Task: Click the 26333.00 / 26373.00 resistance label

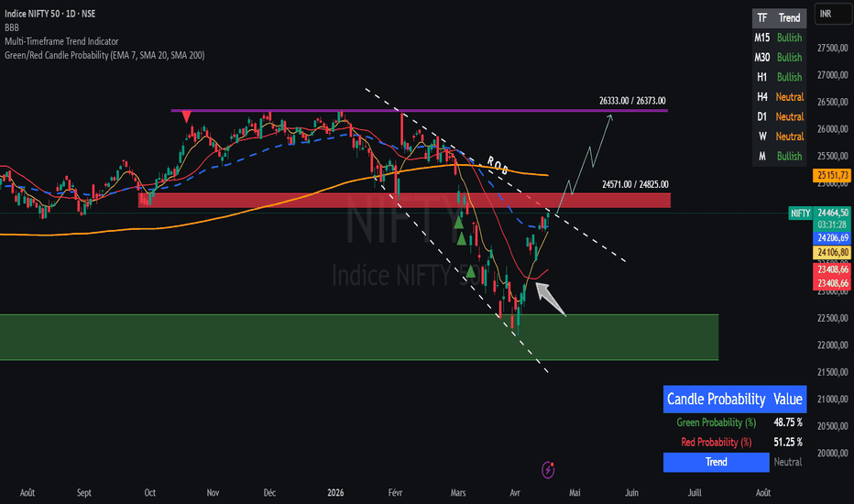Action: click(632, 101)
